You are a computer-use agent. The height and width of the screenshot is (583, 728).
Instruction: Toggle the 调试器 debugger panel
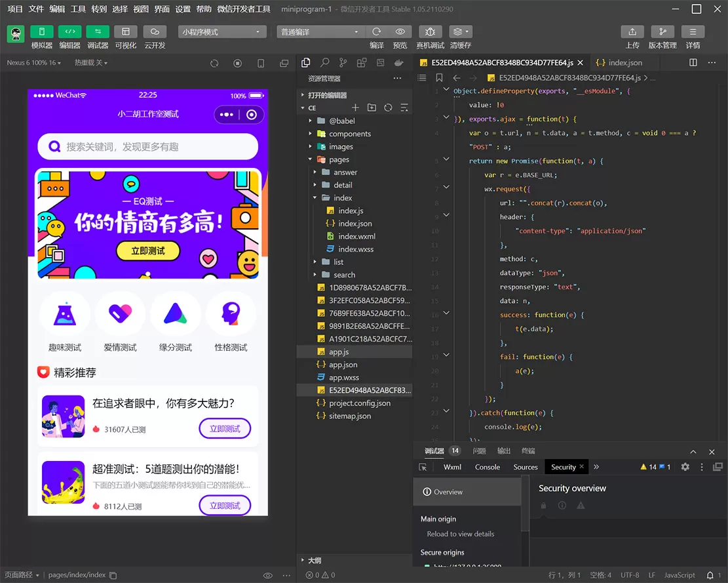(98, 31)
